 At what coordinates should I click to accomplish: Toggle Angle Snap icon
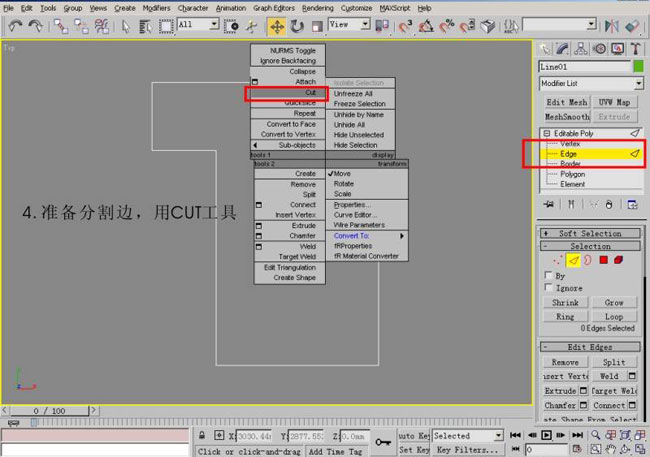pyautogui.click(x=426, y=27)
